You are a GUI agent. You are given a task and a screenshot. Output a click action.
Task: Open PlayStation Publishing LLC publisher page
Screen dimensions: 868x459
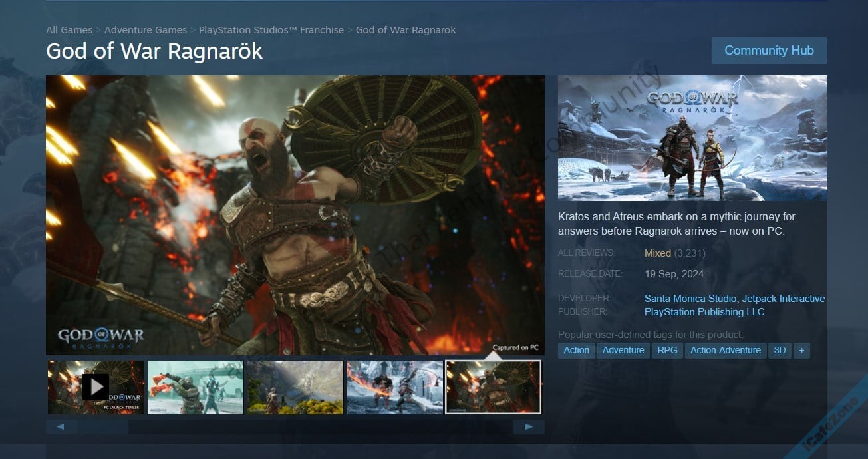point(704,312)
